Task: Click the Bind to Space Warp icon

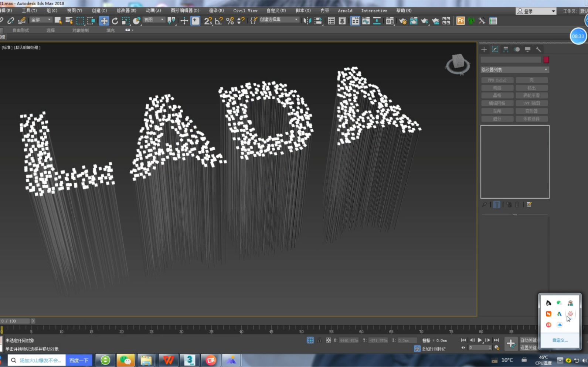Action: point(22,21)
